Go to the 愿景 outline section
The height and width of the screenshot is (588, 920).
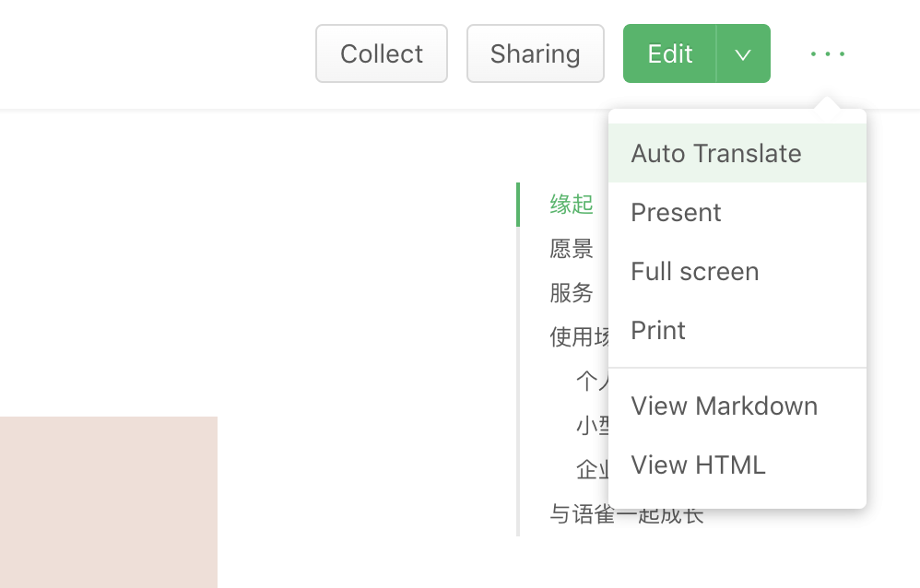pos(572,249)
